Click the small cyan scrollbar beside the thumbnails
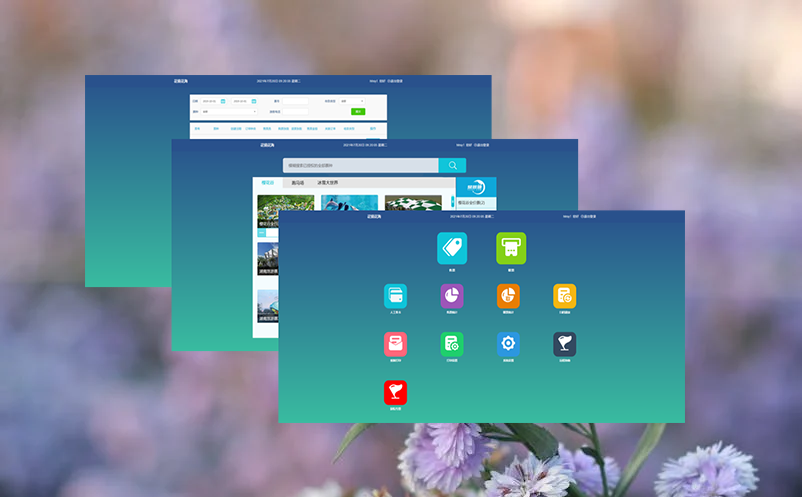 click(453, 201)
